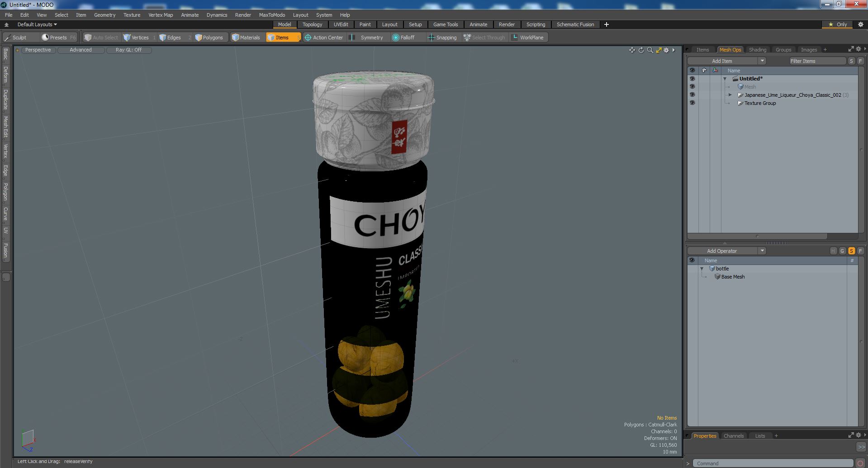This screenshot has width=868, height=468.
Task: Open the Deform sidebar tab
Action: [6, 75]
